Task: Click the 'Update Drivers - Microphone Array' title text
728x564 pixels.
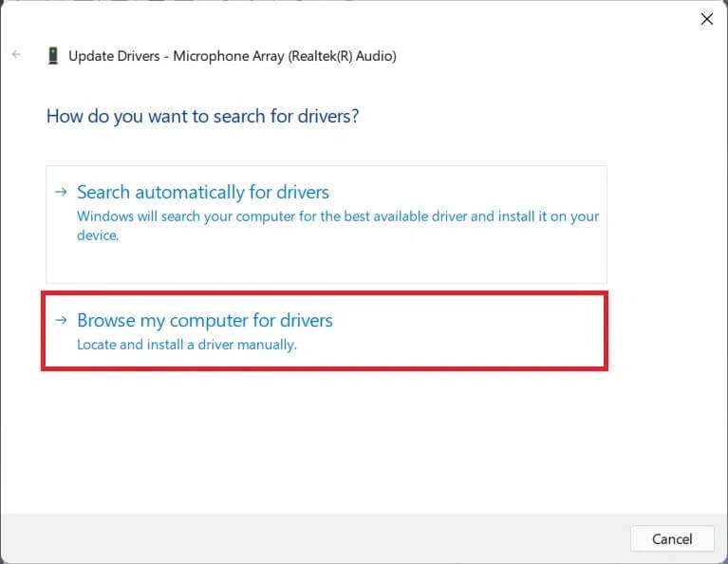Action: [x=233, y=56]
